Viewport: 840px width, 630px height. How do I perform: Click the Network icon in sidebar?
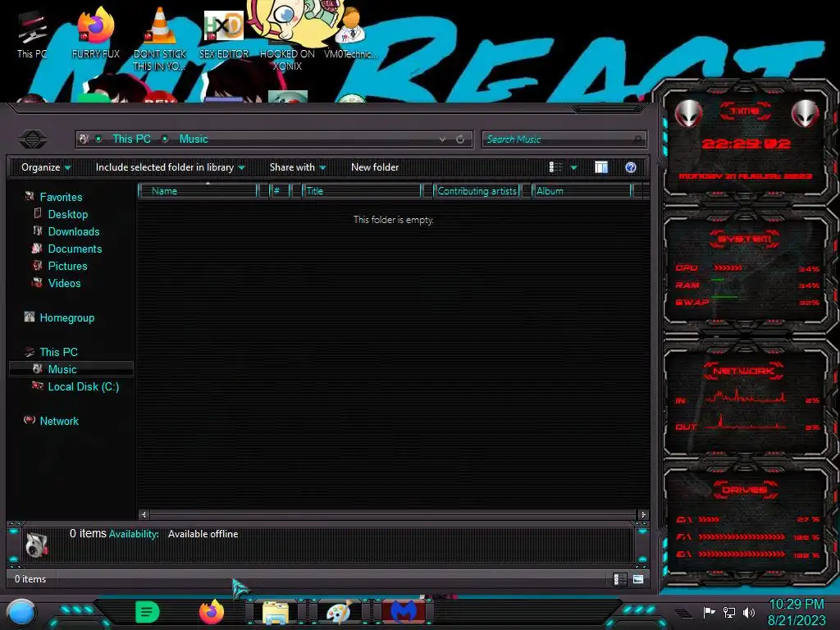pyautogui.click(x=30, y=420)
